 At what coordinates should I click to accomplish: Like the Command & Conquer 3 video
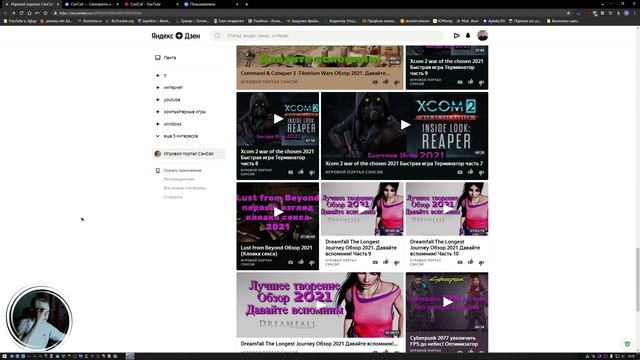[386, 82]
